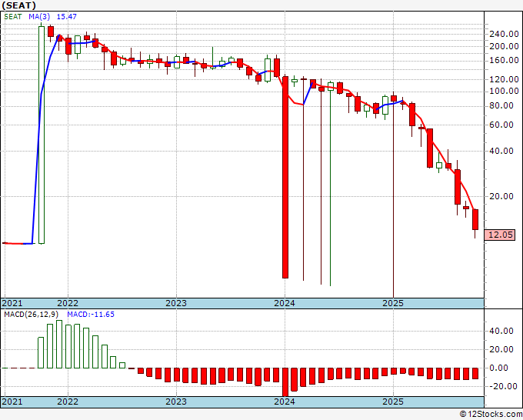Click the 100.00 price axis label
This screenshot has height=420, width=523.
coord(504,91)
